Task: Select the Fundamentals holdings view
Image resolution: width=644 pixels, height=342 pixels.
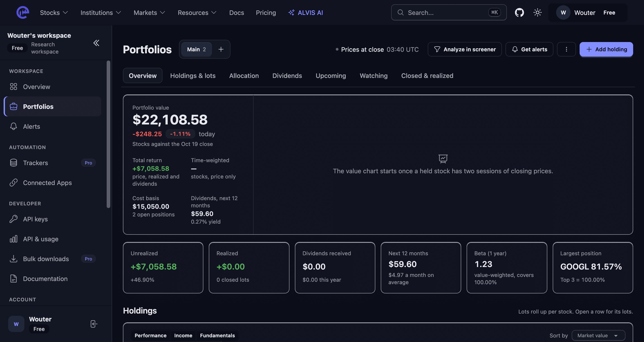Action: (x=217, y=335)
